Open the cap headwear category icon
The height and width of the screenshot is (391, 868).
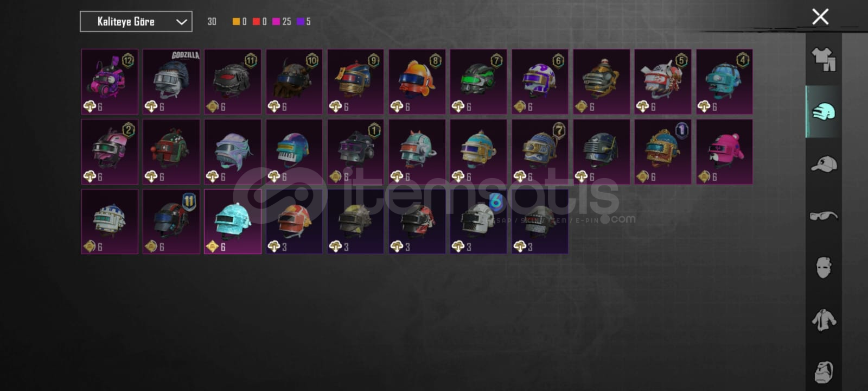(x=824, y=163)
